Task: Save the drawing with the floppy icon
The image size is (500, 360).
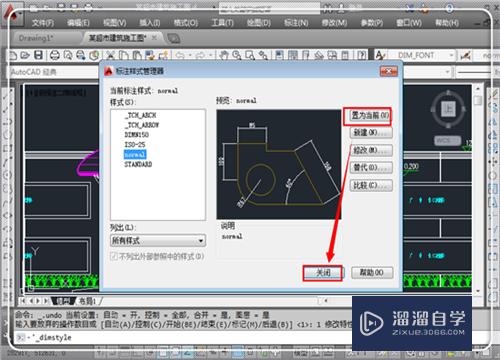Action: 39,55
